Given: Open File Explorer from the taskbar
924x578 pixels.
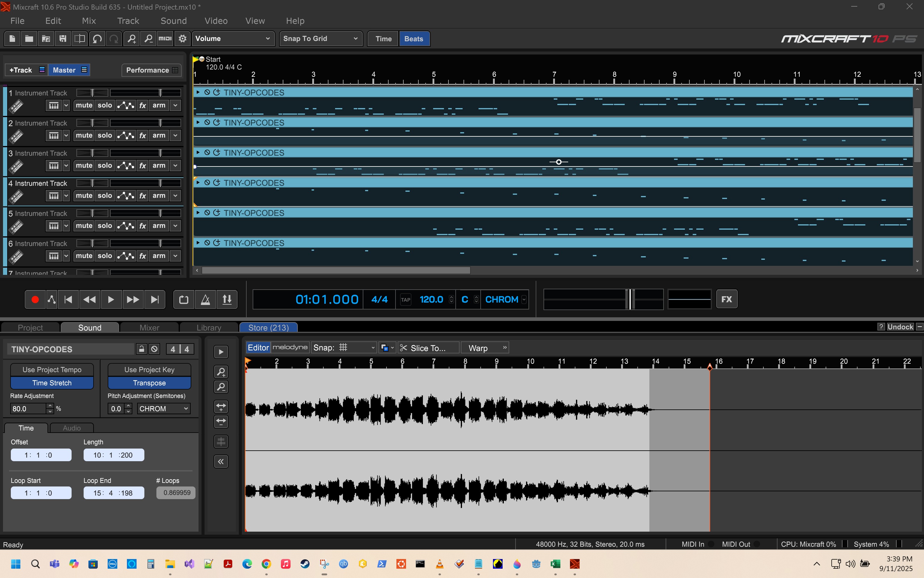Looking at the screenshot, I should point(170,564).
